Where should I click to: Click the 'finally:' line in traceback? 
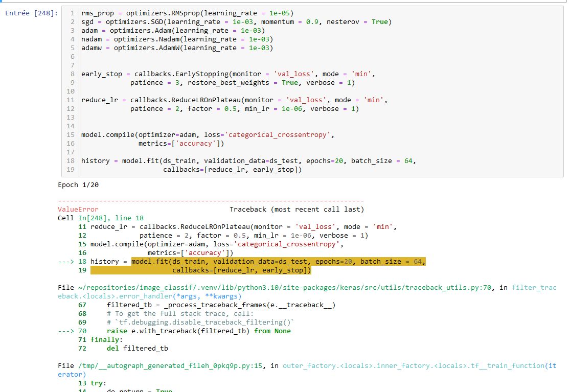(x=107, y=339)
